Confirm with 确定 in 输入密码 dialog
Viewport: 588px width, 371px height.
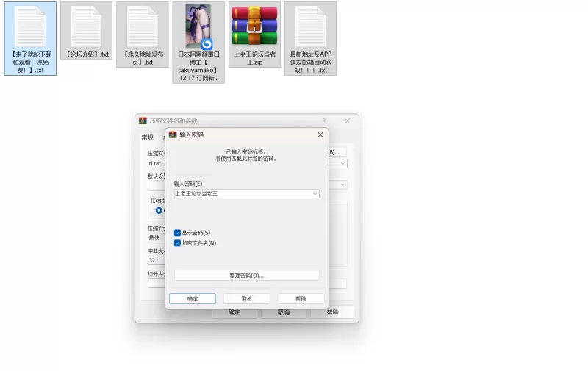pyautogui.click(x=193, y=299)
